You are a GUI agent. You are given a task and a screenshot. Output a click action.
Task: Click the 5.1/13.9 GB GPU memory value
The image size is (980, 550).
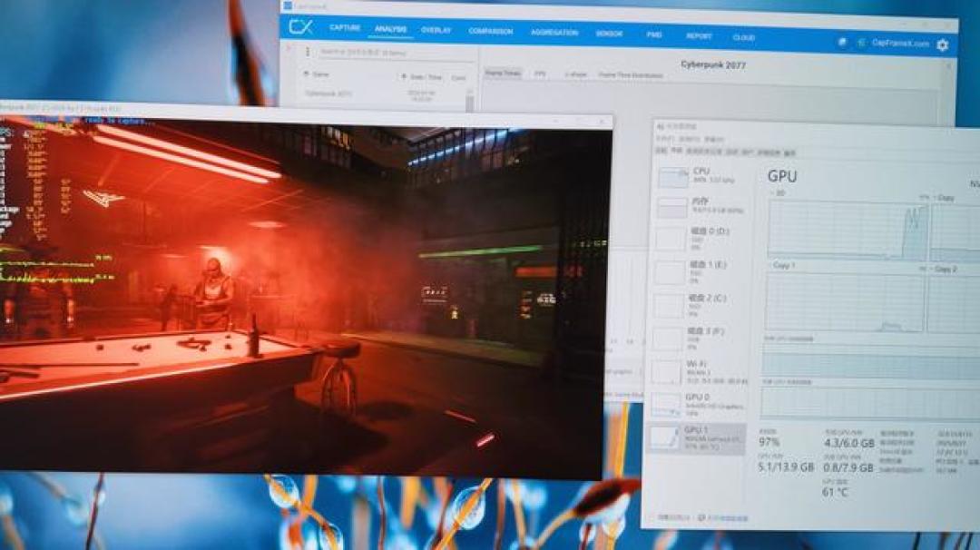[786, 467]
